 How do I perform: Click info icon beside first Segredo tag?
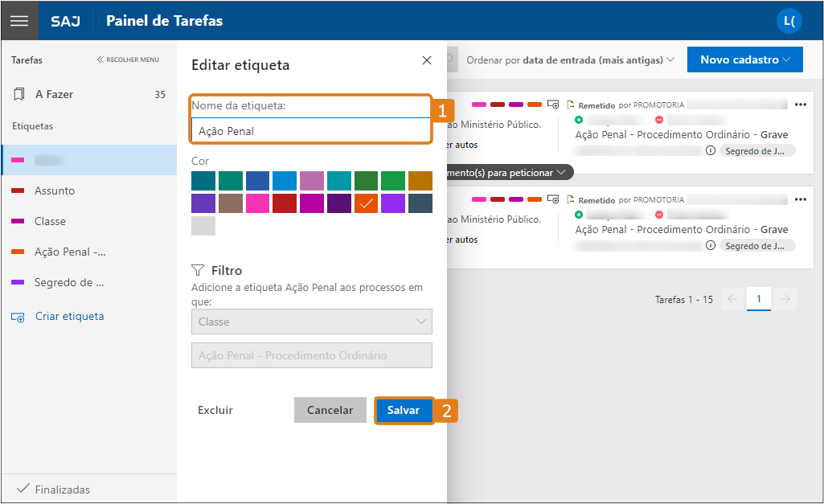pyautogui.click(x=710, y=150)
